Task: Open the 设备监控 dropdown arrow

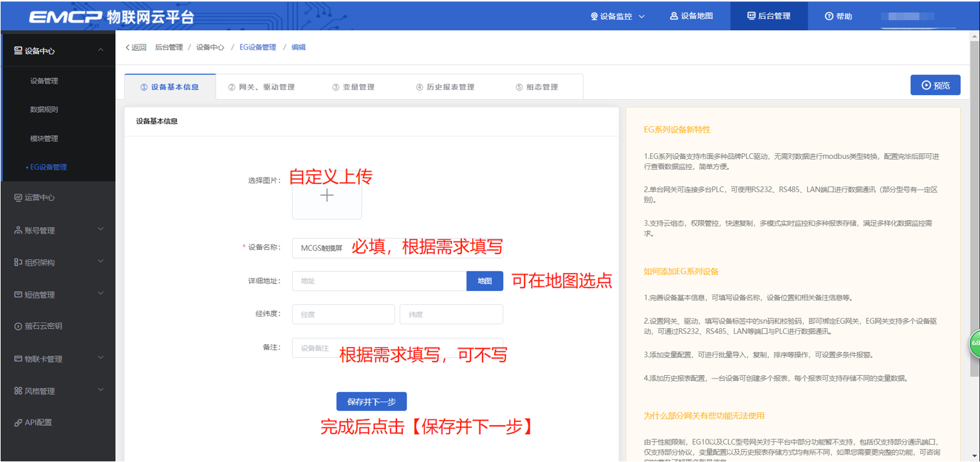Action: 642,17
